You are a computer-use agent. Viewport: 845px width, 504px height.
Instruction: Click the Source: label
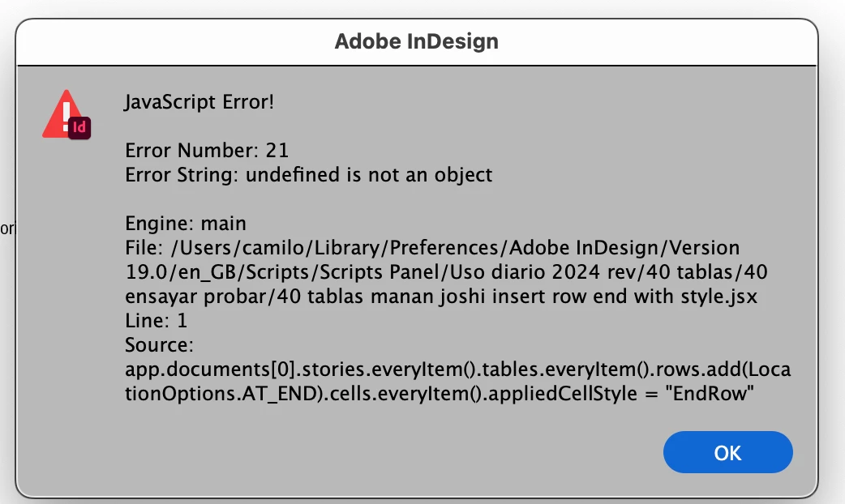[159, 344]
